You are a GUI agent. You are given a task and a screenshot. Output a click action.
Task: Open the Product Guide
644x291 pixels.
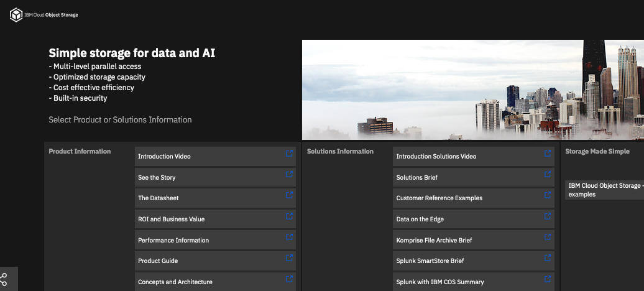point(215,261)
